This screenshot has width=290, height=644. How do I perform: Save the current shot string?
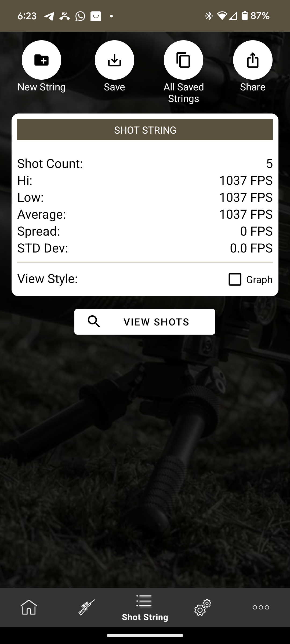(x=114, y=60)
